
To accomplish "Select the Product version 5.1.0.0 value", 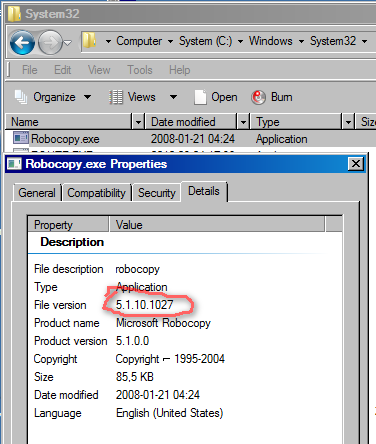I will click(x=132, y=341).
